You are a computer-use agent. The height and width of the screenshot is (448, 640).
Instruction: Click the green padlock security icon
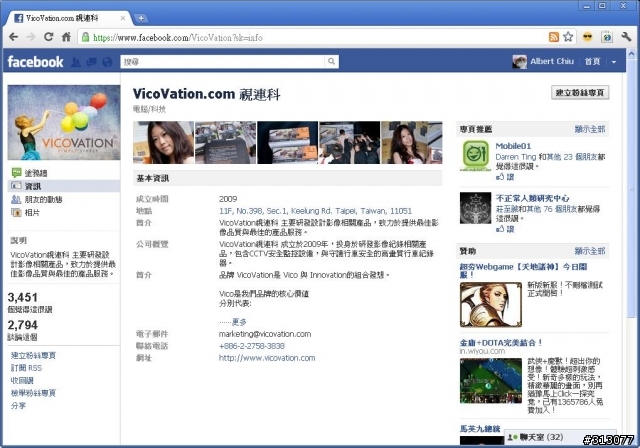(x=85, y=38)
